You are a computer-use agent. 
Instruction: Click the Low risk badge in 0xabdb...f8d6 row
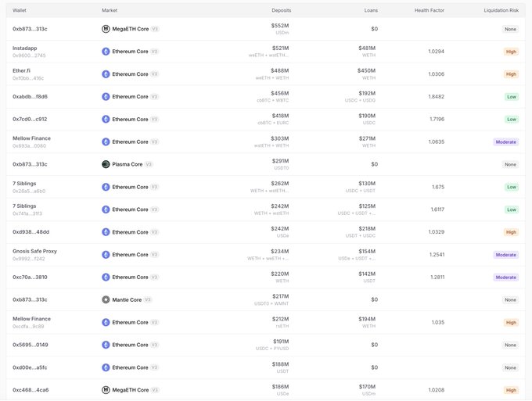[512, 97]
